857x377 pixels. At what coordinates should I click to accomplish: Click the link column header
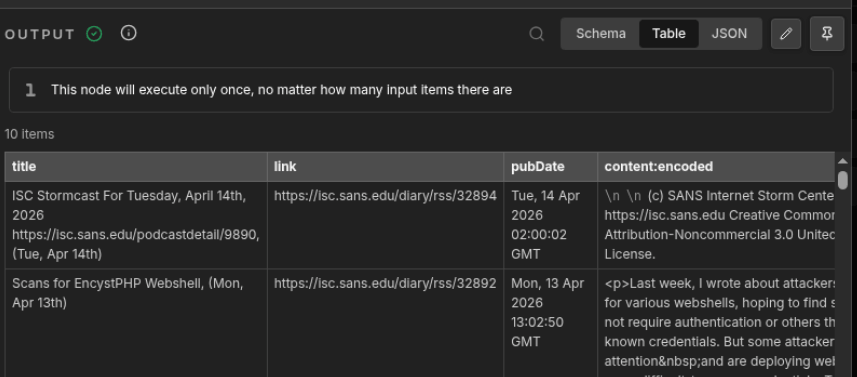[385, 167]
